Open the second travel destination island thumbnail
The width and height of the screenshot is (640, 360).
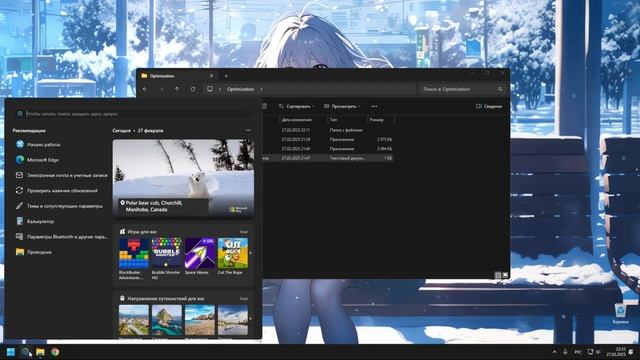167,320
